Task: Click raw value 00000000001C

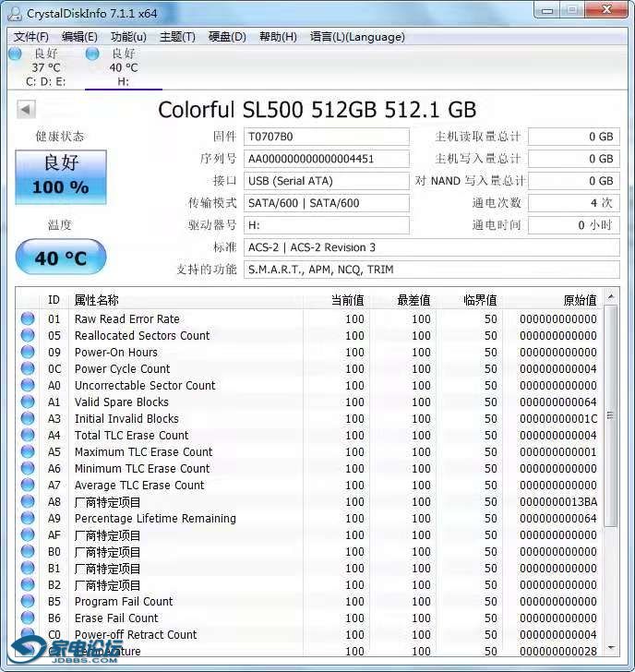Action: [x=558, y=419]
